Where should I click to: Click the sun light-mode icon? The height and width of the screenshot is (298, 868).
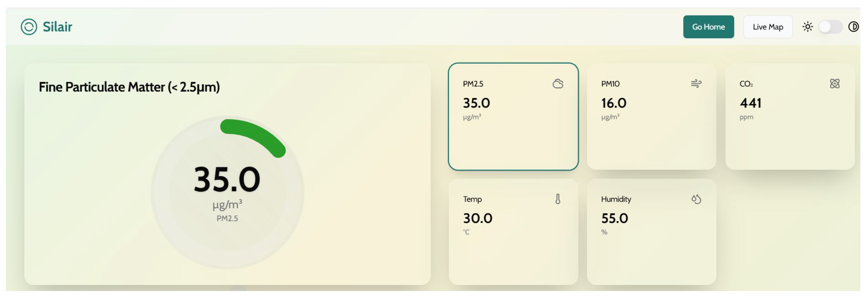[x=807, y=27]
